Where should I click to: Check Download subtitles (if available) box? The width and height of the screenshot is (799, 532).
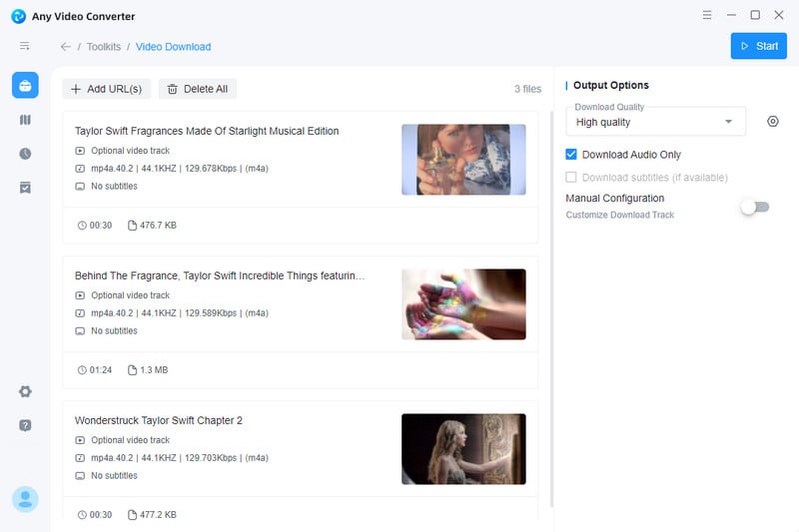[570, 177]
